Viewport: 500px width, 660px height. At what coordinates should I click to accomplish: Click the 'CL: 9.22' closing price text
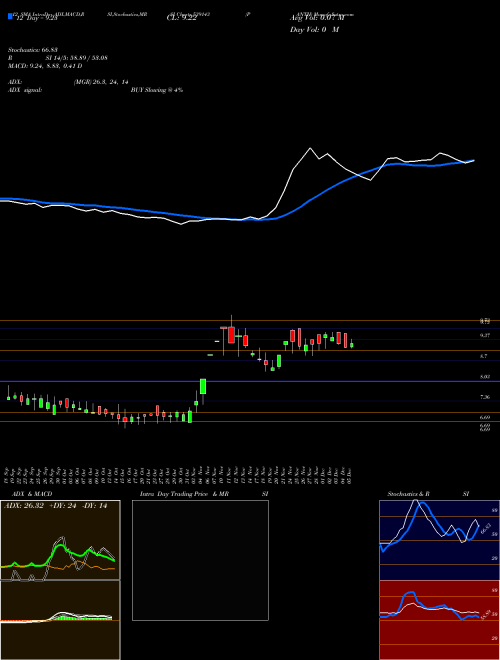(x=181, y=18)
